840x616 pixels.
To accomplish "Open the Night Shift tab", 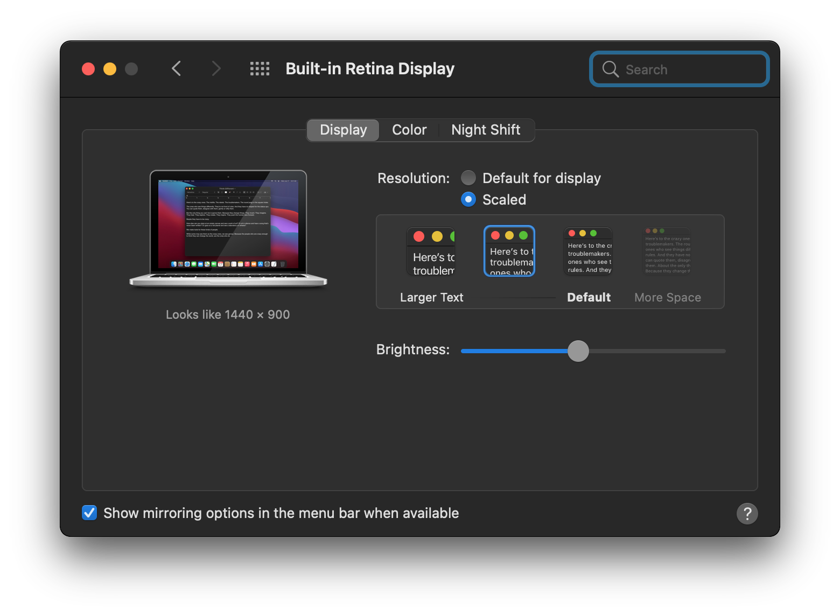I will click(x=486, y=130).
